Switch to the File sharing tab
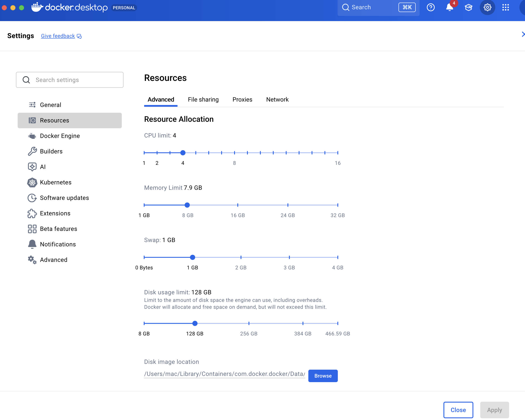Viewport: 525px width, 420px height. click(x=203, y=99)
